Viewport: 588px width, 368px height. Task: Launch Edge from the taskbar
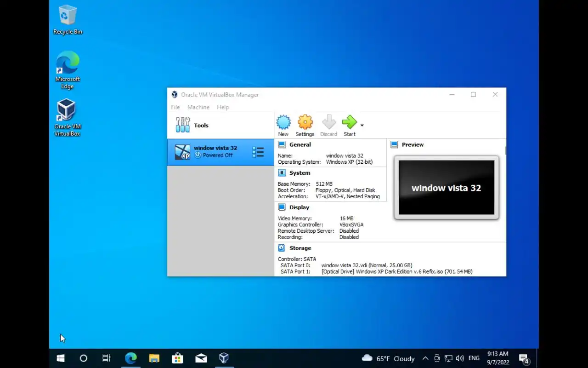pos(130,358)
